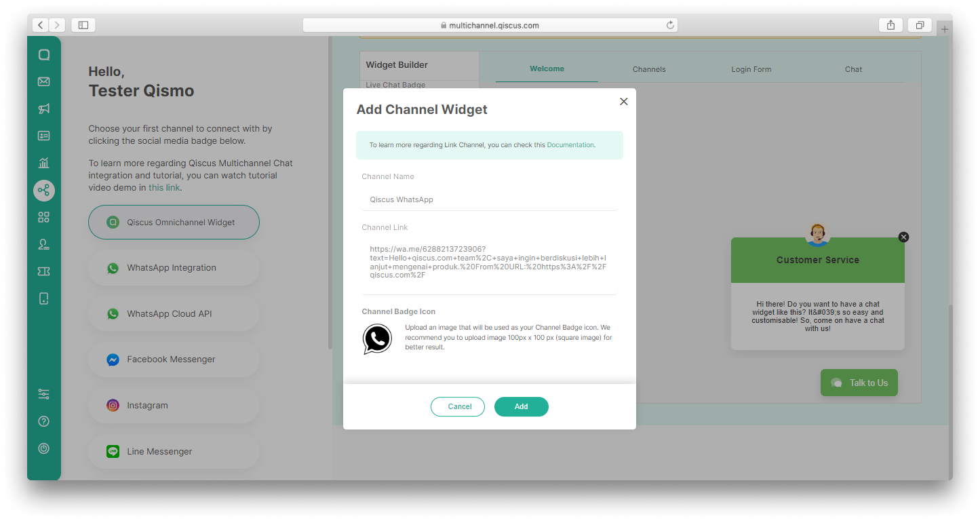Open the help question mark icon
The width and height of the screenshot is (980, 521).
pos(44,421)
